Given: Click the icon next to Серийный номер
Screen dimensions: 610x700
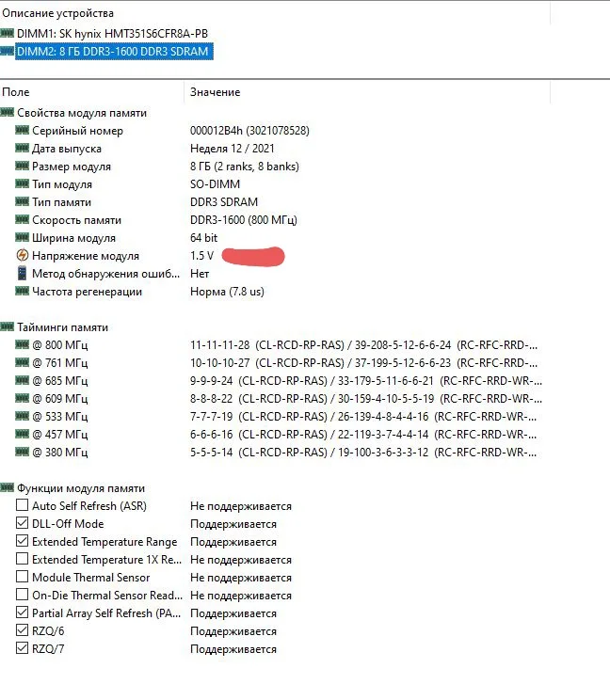Looking at the screenshot, I should point(22,131).
